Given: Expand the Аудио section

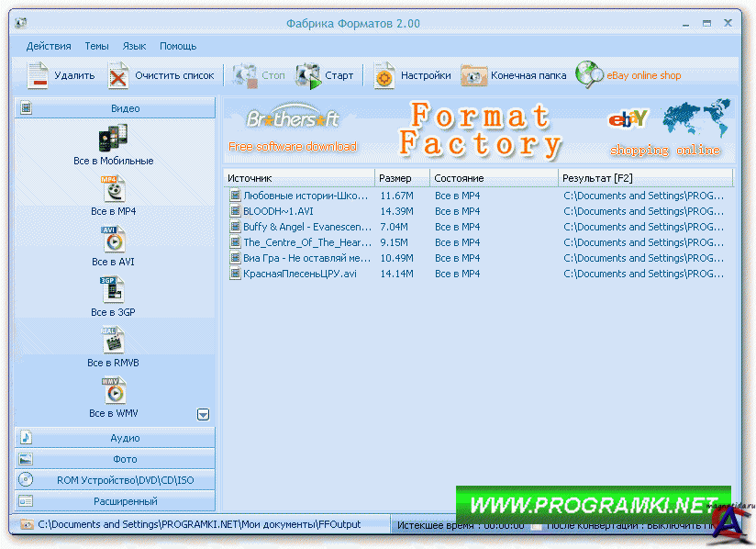Looking at the screenshot, I should point(115,438).
